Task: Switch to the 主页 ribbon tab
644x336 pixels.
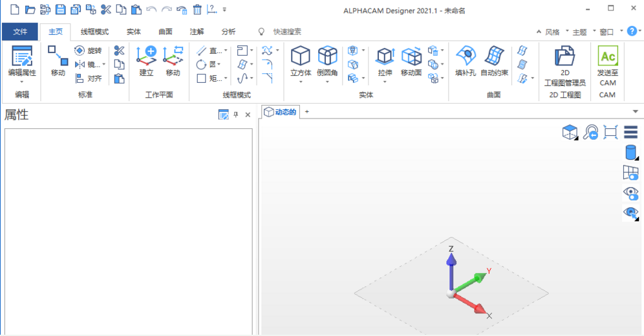Action: tap(56, 32)
